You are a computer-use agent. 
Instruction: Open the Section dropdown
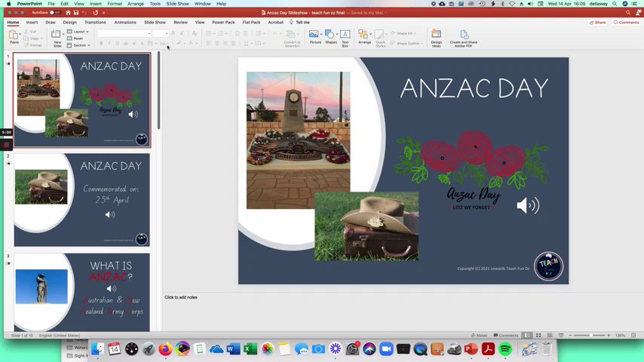click(80, 45)
